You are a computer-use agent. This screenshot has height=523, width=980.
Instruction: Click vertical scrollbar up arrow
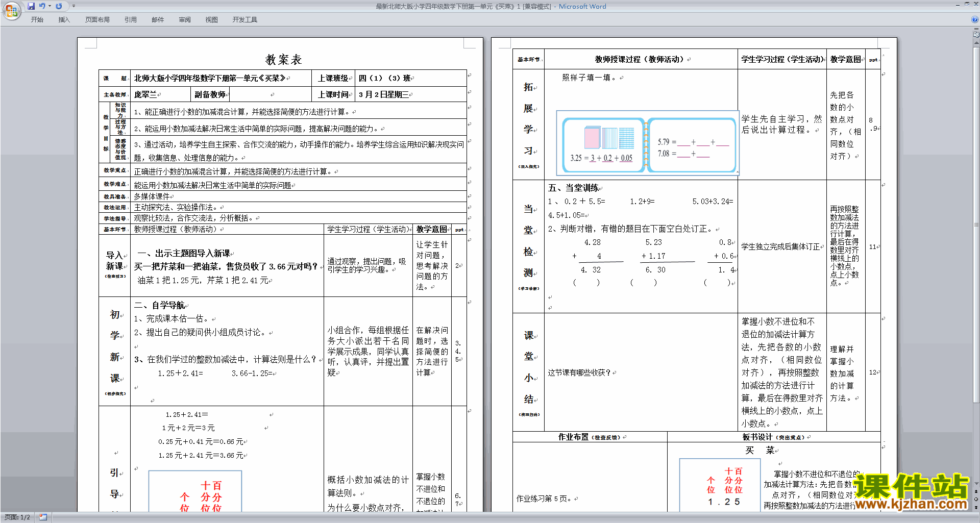point(976,42)
